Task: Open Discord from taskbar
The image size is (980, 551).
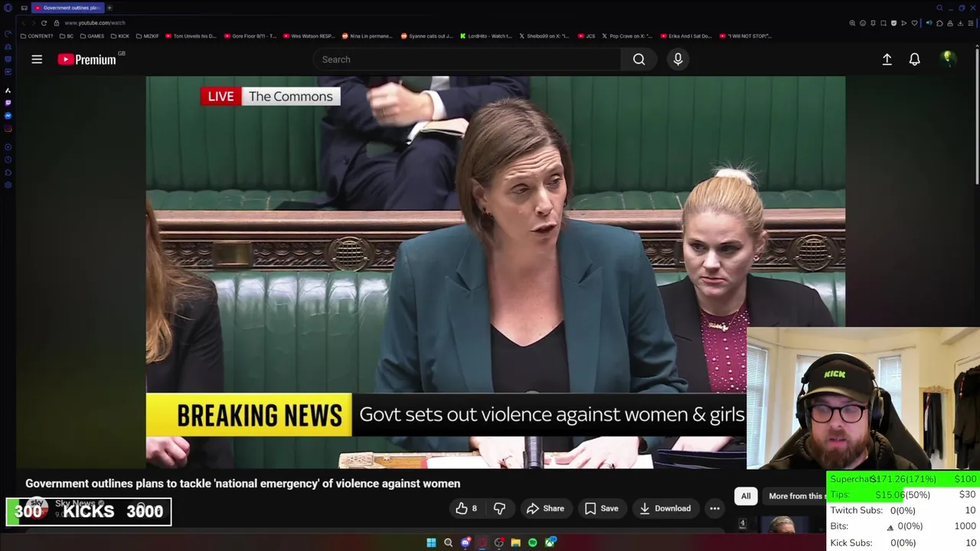Action: coord(465,543)
